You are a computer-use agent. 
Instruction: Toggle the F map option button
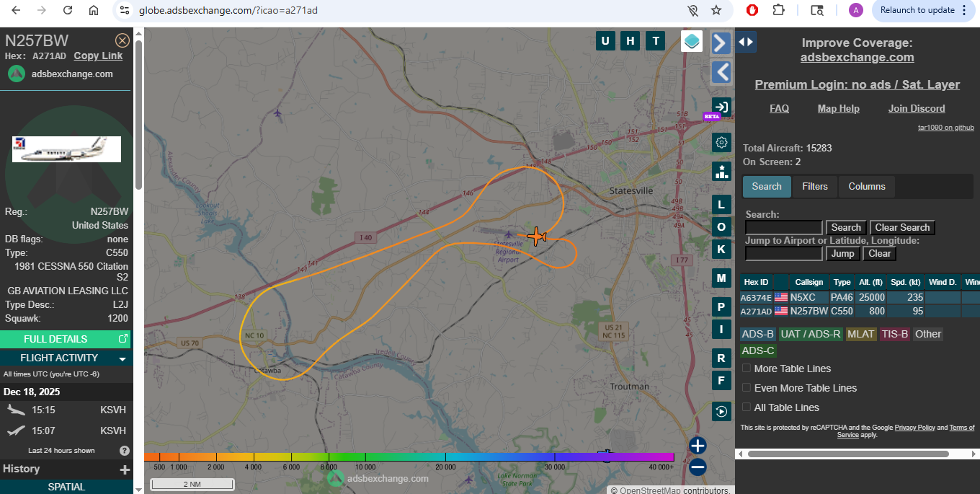pyautogui.click(x=721, y=381)
